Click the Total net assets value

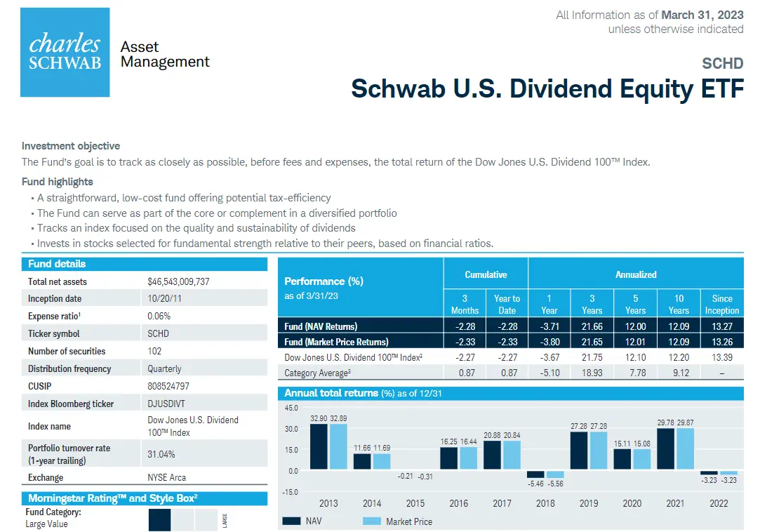coord(178,281)
